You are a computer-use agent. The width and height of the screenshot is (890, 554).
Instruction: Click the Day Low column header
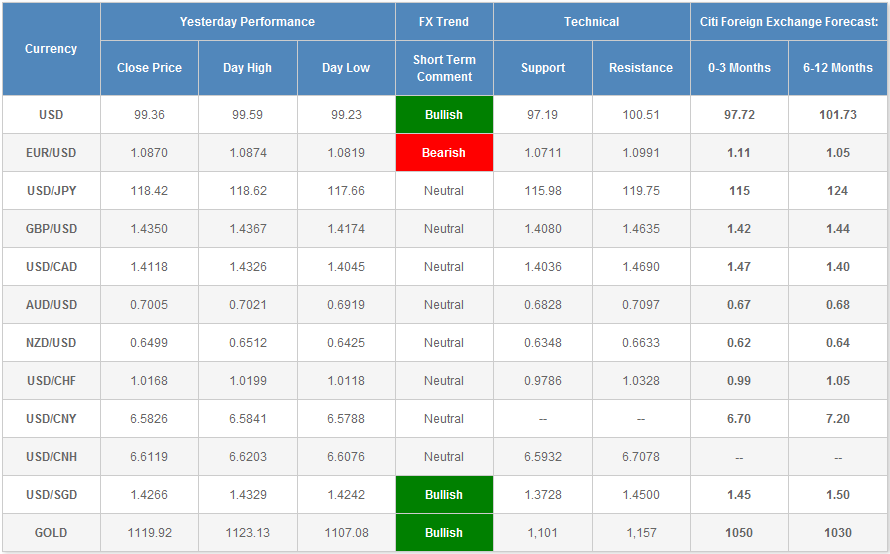(346, 68)
